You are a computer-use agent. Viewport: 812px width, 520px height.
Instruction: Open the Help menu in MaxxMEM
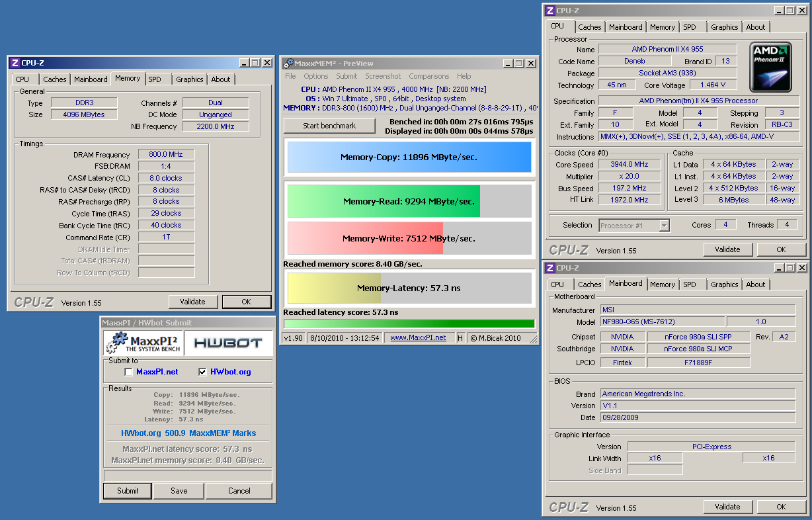464,76
